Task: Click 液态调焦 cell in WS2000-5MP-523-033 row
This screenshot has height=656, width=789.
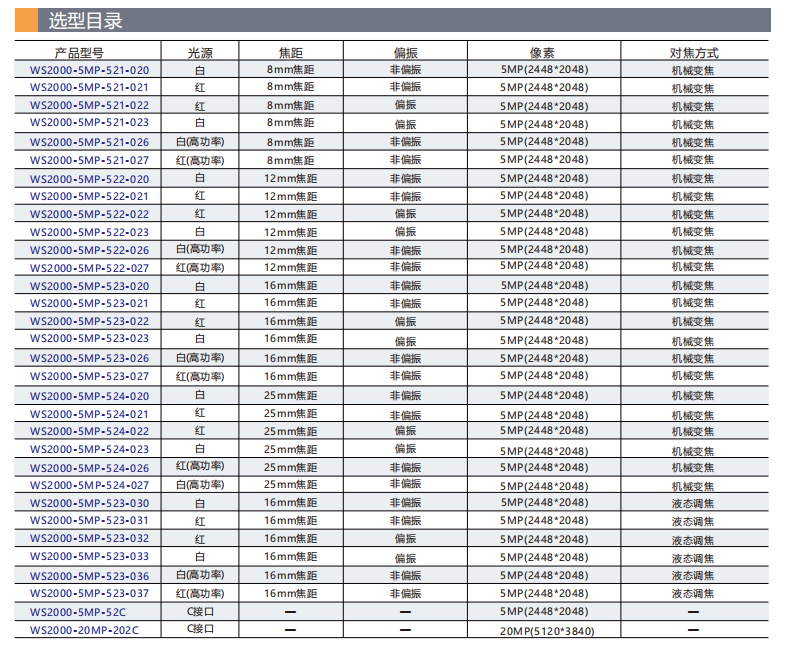Action: pos(693,558)
